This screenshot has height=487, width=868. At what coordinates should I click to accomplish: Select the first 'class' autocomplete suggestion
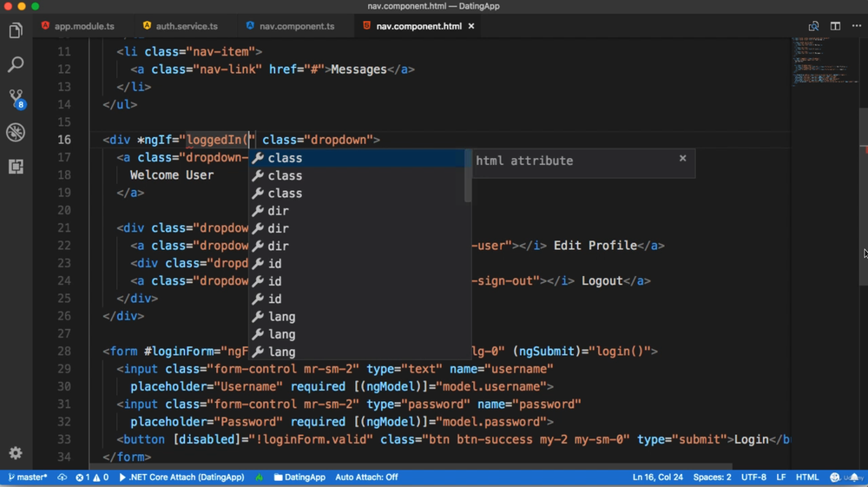[x=285, y=158]
